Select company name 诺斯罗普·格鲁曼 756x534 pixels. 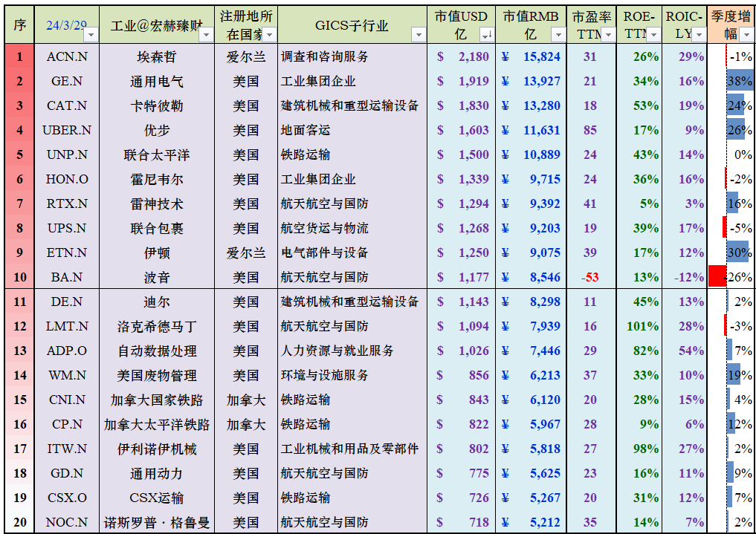click(x=157, y=522)
